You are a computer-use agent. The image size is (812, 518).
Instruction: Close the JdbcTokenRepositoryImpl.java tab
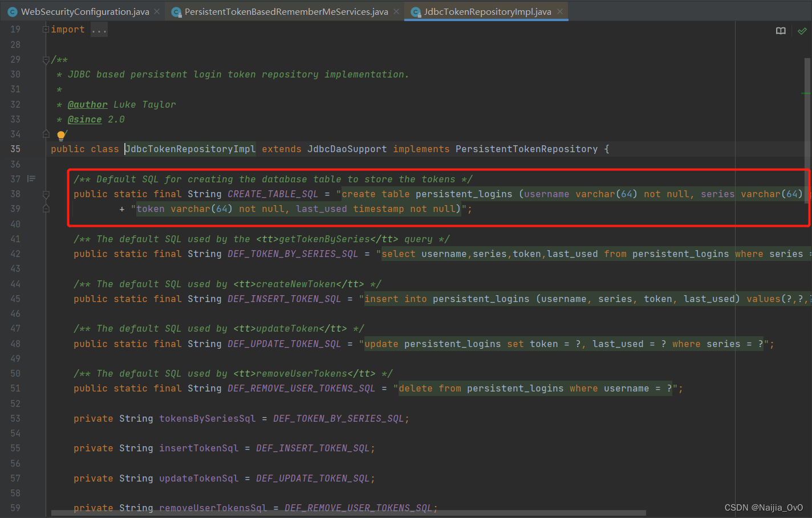tap(560, 11)
